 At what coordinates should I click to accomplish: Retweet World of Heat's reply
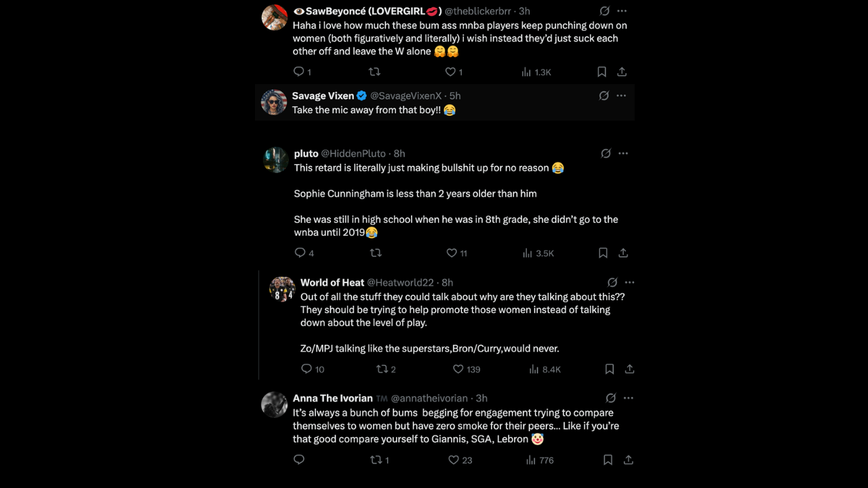[382, 369]
